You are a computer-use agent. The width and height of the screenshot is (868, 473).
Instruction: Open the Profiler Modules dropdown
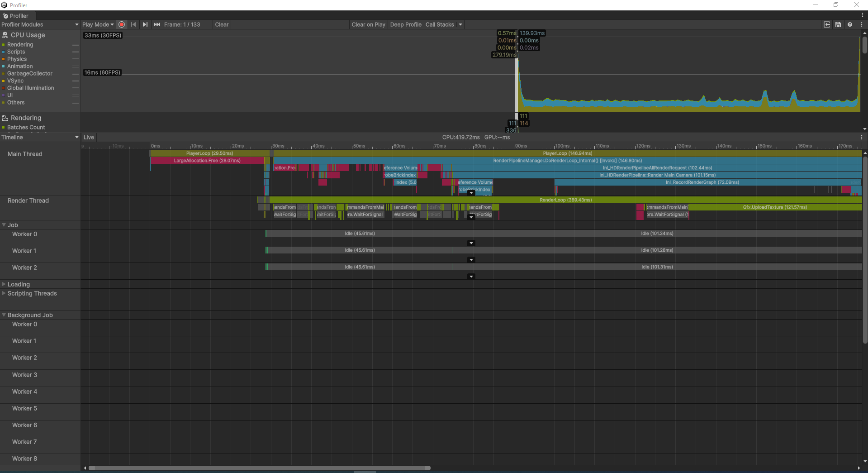point(39,24)
